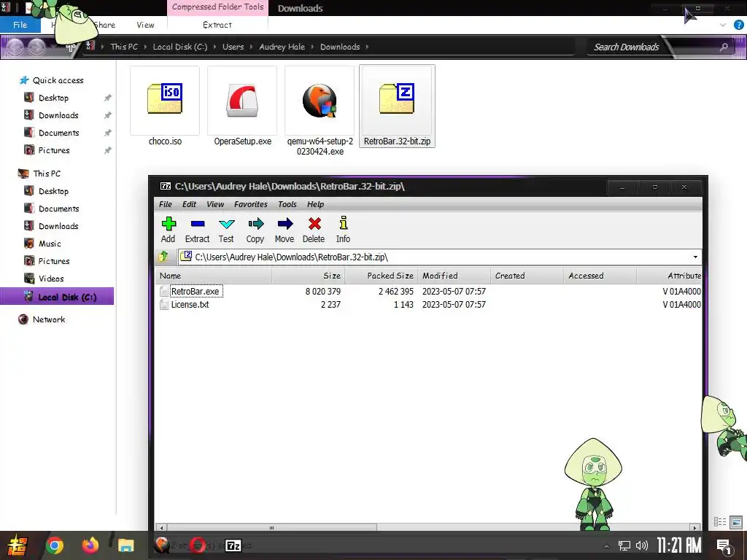Select RetroBar.32-bit.zip in Downloads

(x=397, y=106)
